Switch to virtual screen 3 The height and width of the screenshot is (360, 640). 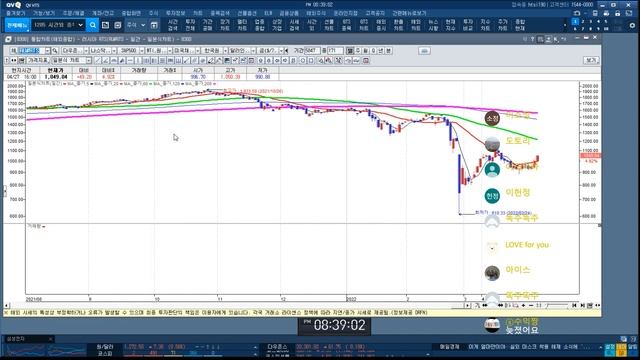(591, 22)
